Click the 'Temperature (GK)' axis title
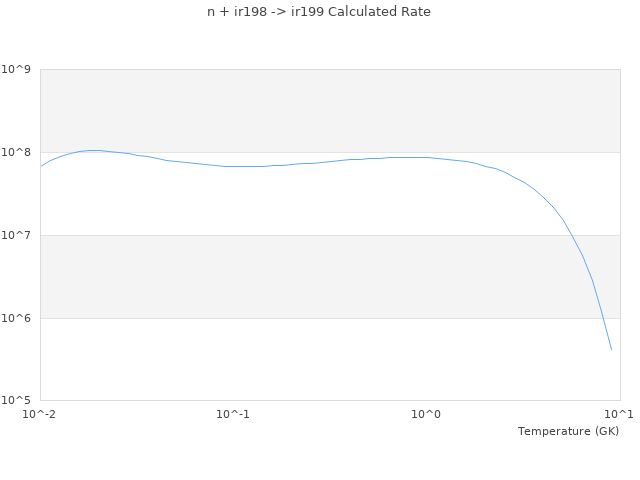 (568, 431)
